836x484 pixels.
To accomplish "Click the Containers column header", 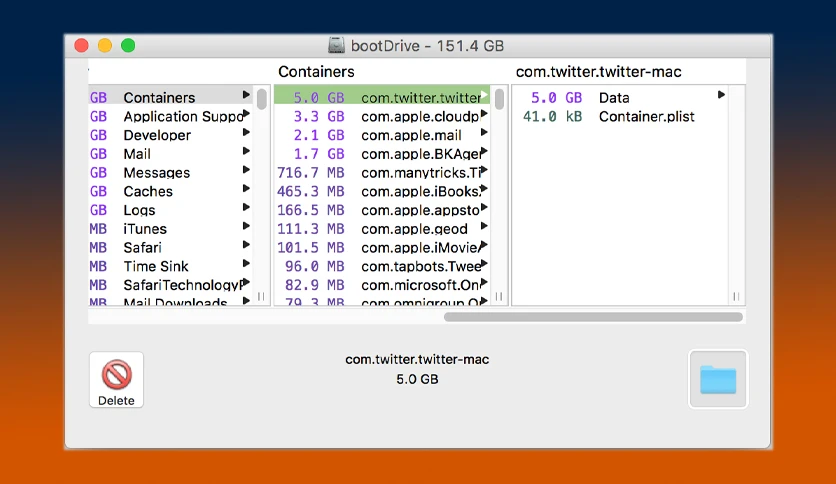I will coord(316,71).
